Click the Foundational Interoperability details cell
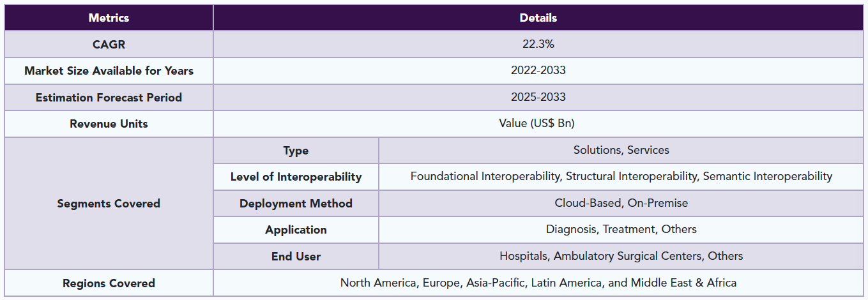868x300 pixels. click(621, 177)
